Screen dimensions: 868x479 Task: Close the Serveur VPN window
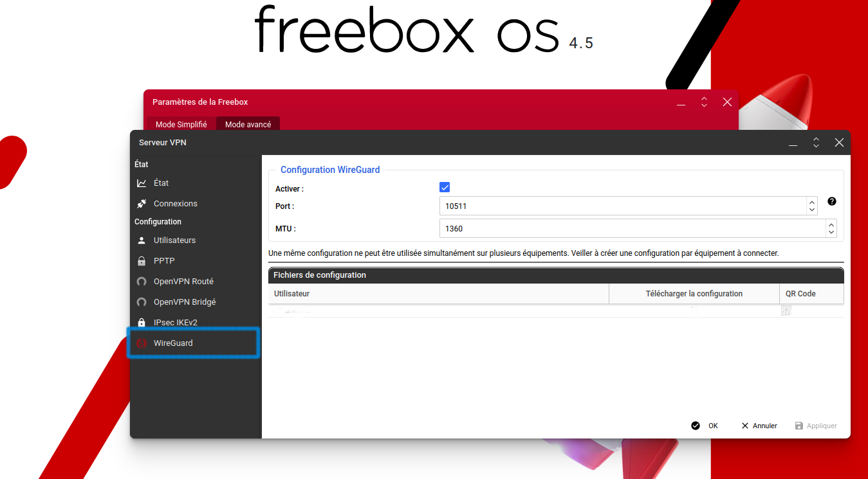tap(839, 143)
